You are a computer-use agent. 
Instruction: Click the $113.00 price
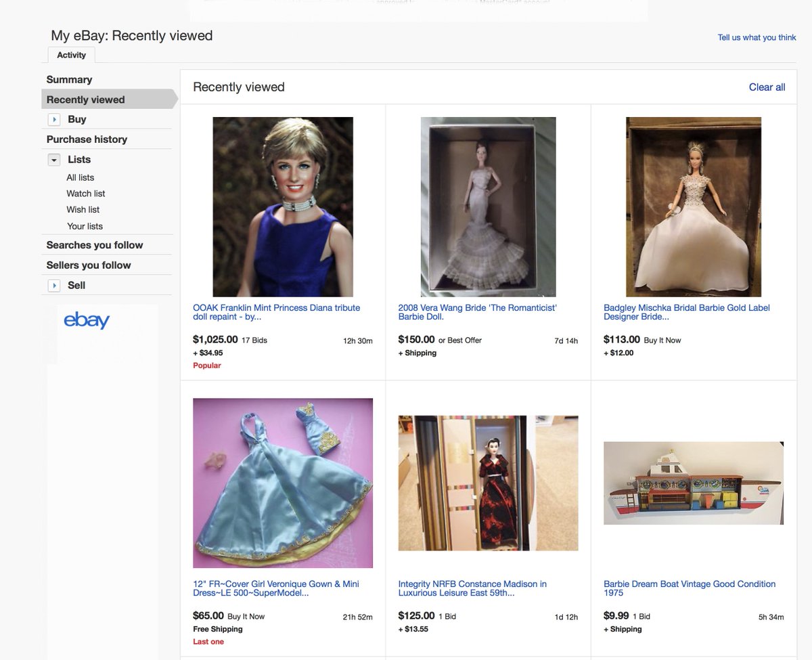coord(622,340)
